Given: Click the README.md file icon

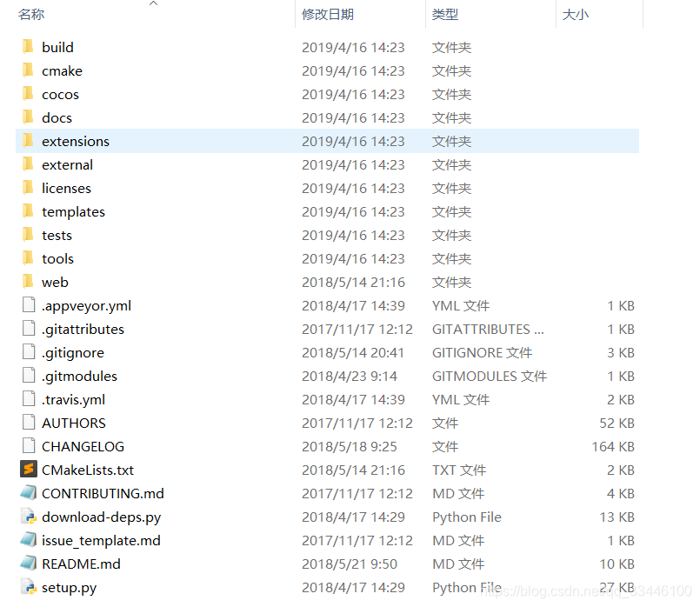Looking at the screenshot, I should [x=29, y=564].
